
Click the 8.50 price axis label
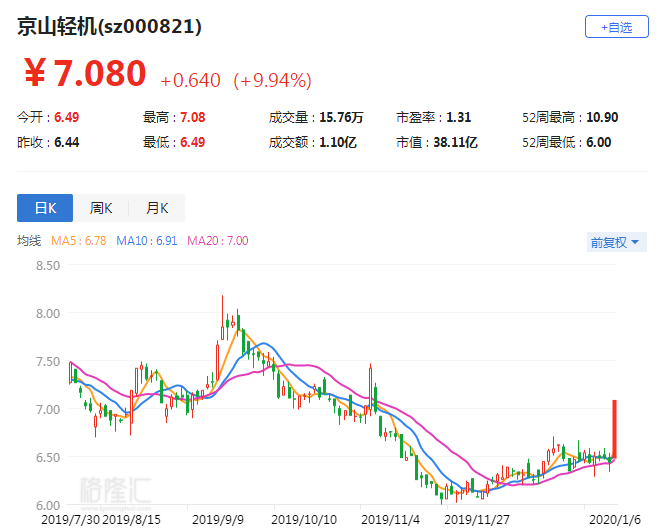[x=48, y=266]
